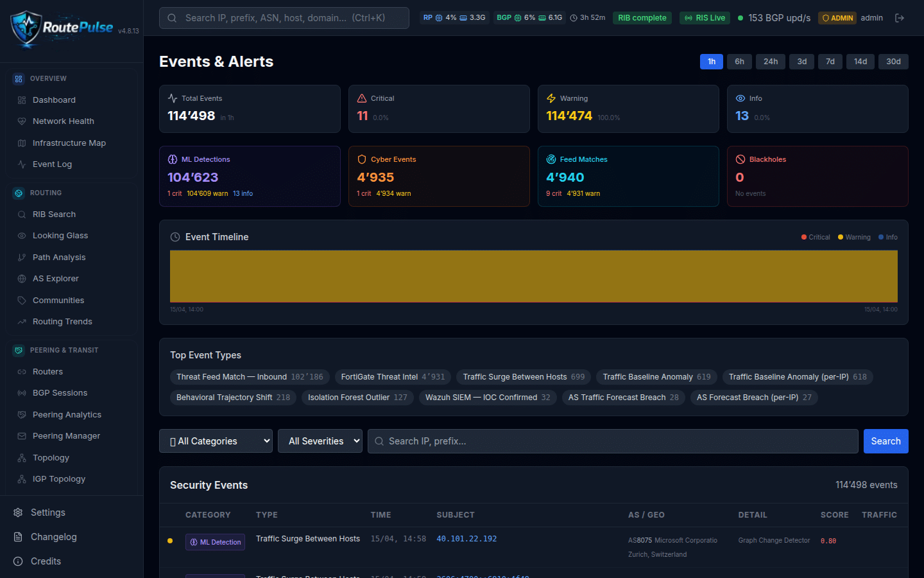Select the 7d time range tab
Image resolution: width=924 pixels, height=578 pixels.
(830, 61)
